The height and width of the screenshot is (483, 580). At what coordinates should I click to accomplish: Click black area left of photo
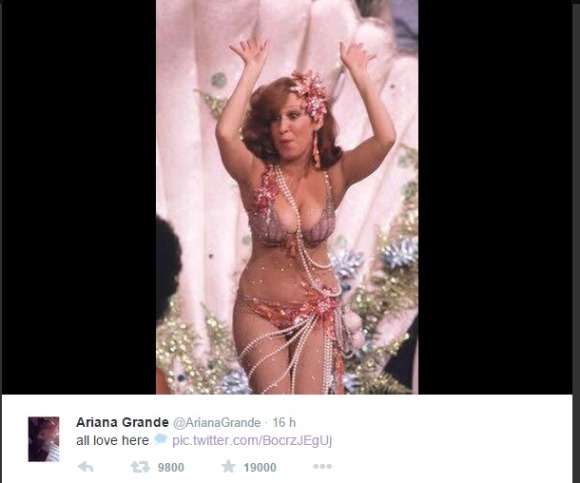[79, 197]
